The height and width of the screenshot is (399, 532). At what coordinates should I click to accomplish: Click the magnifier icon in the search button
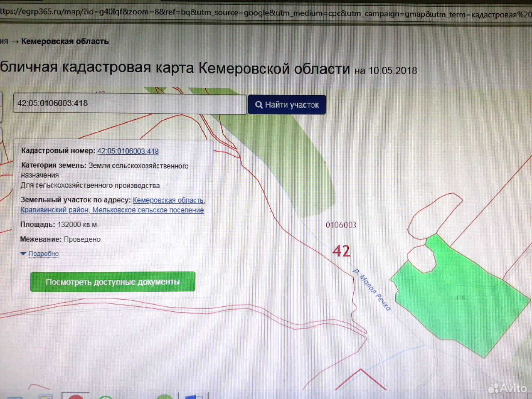tap(259, 105)
